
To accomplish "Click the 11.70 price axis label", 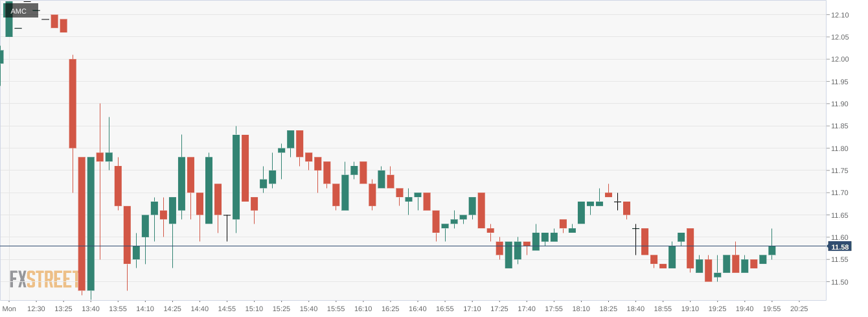I will click(x=839, y=193).
